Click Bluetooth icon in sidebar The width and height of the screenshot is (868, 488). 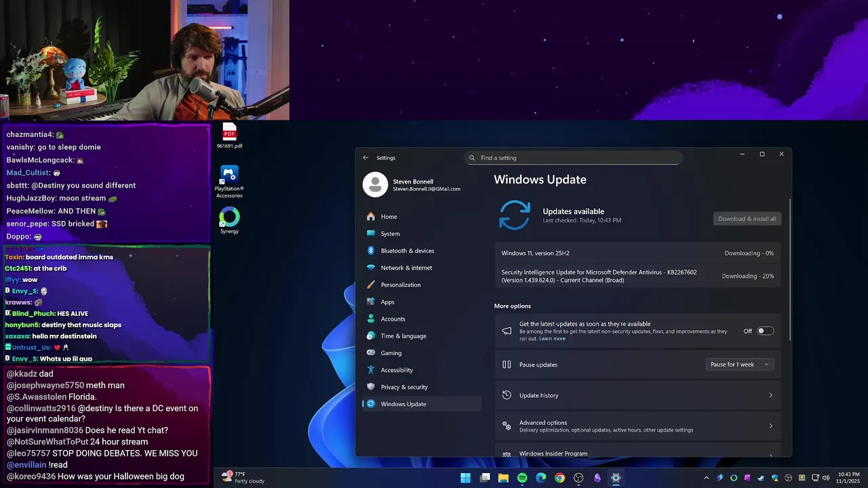click(x=371, y=251)
